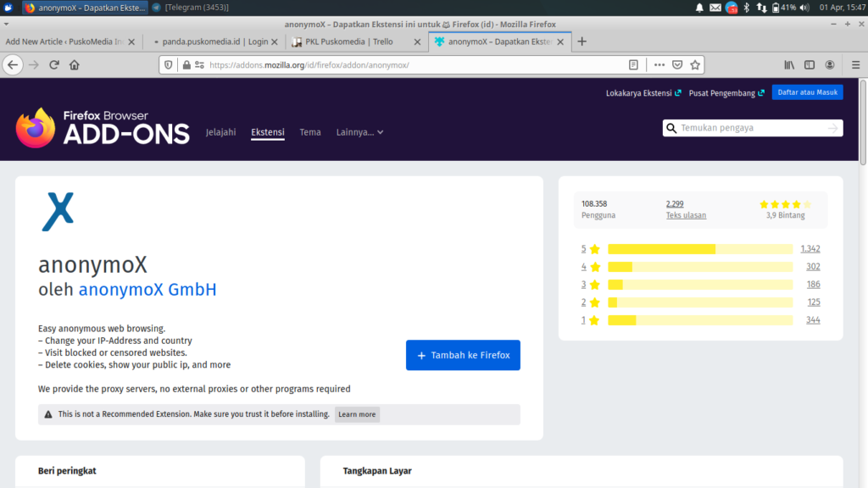Bookmark this page with the star

point(695,64)
